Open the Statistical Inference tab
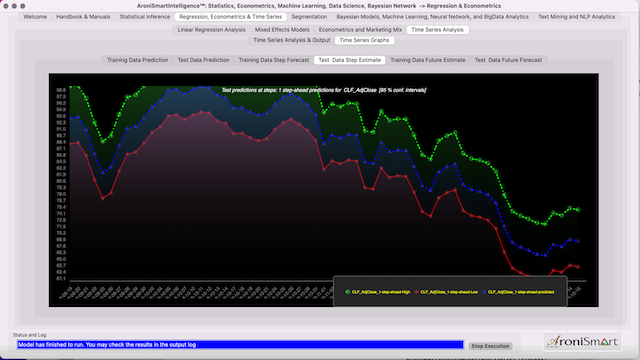 click(145, 17)
